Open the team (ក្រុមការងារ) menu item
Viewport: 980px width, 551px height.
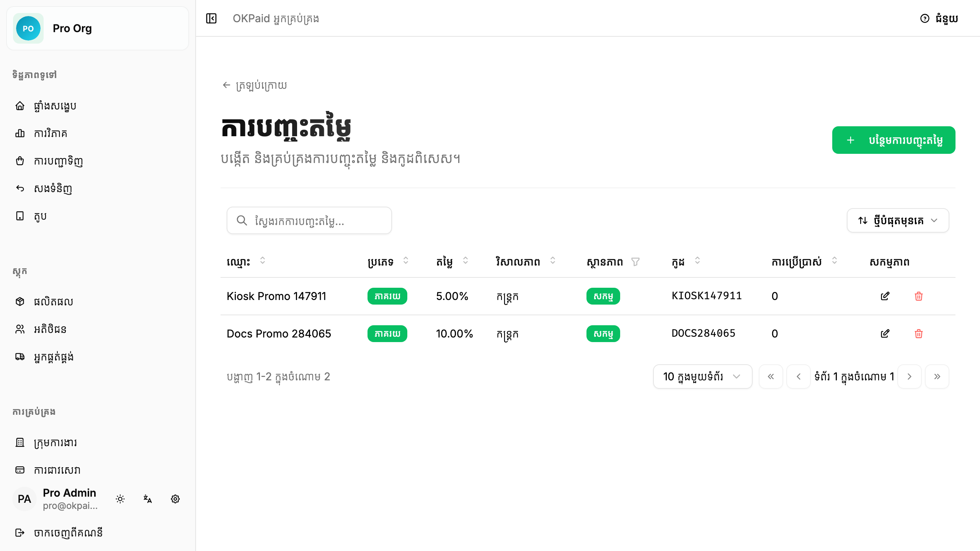click(98, 442)
